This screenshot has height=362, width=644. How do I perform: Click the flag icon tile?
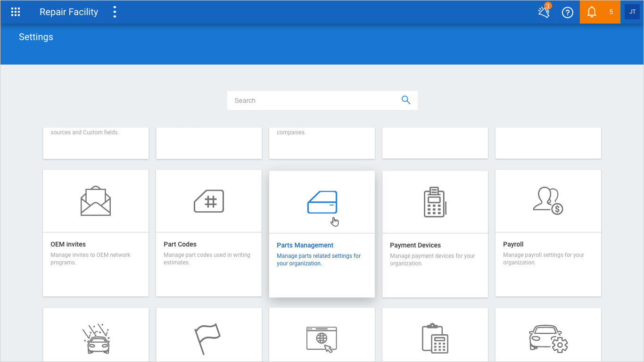click(207, 338)
